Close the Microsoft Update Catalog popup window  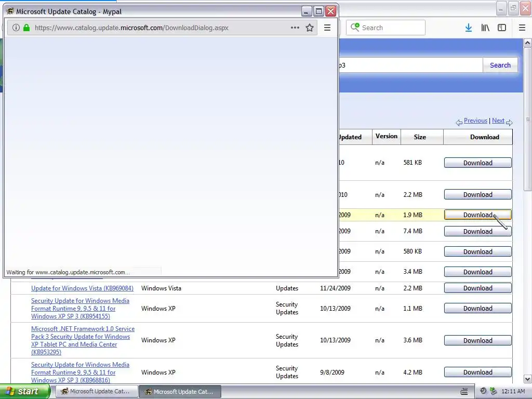330,11
